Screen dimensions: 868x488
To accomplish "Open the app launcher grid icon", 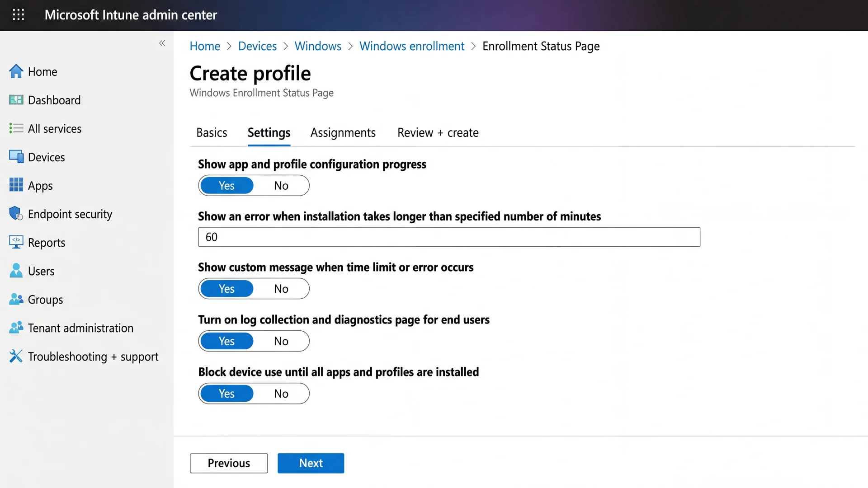I will click(x=18, y=15).
